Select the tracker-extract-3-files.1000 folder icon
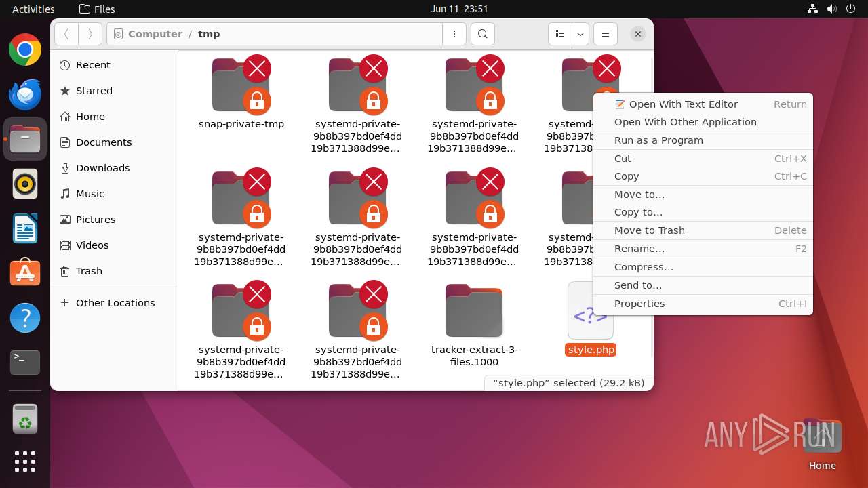The image size is (868, 488). pos(474,310)
